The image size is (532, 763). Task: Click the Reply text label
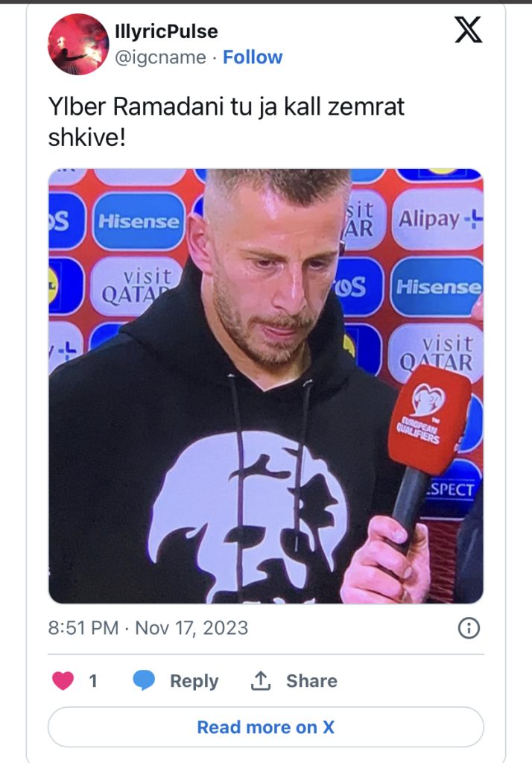point(194,681)
